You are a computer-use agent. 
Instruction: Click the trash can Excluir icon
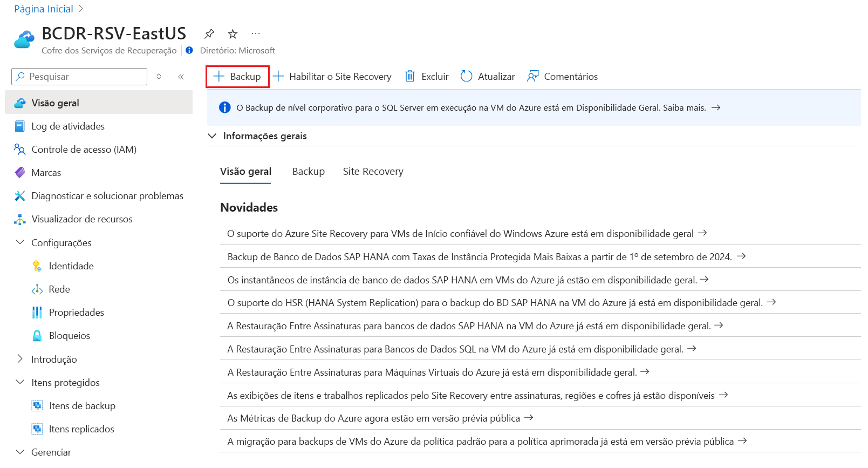click(410, 77)
